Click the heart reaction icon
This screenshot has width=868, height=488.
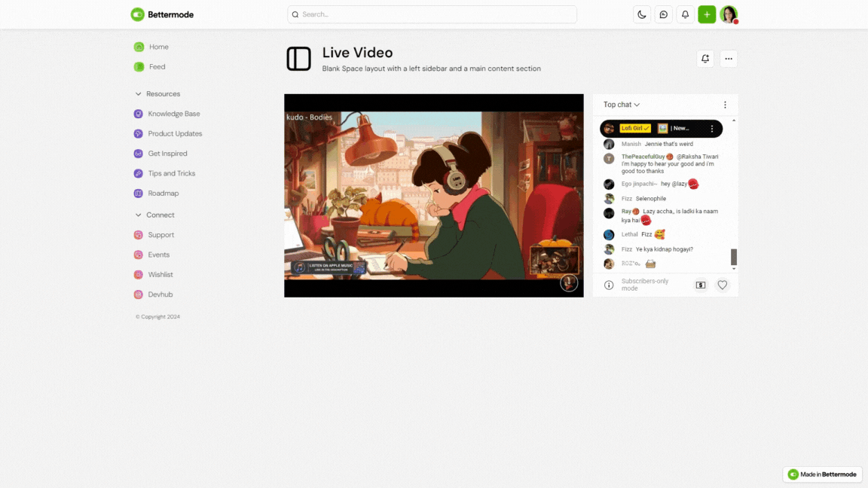pyautogui.click(x=723, y=285)
